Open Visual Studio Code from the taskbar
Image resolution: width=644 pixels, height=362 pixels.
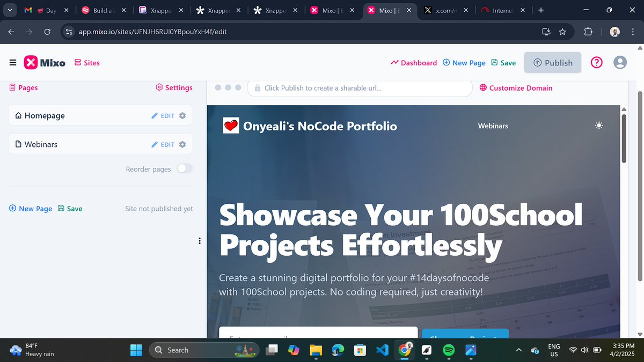(x=382, y=350)
